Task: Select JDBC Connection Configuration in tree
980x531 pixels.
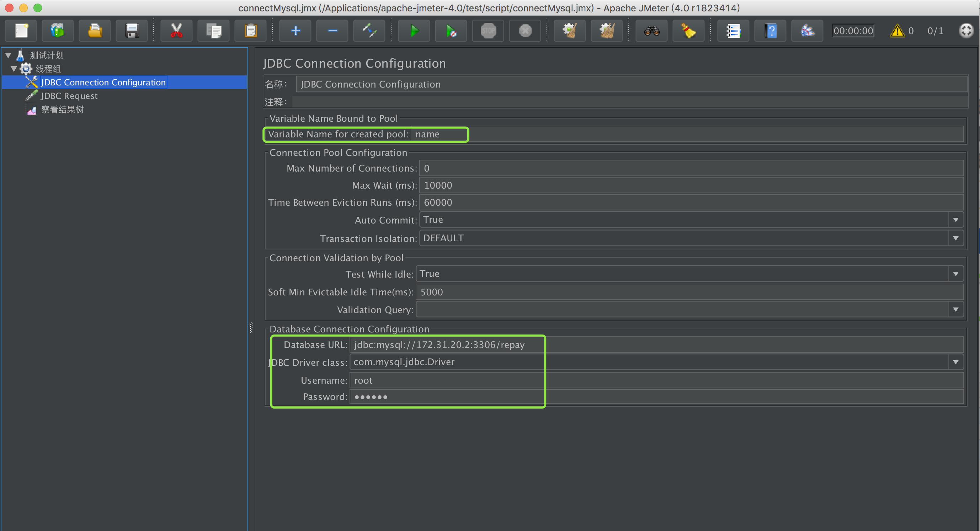Action: pyautogui.click(x=103, y=82)
